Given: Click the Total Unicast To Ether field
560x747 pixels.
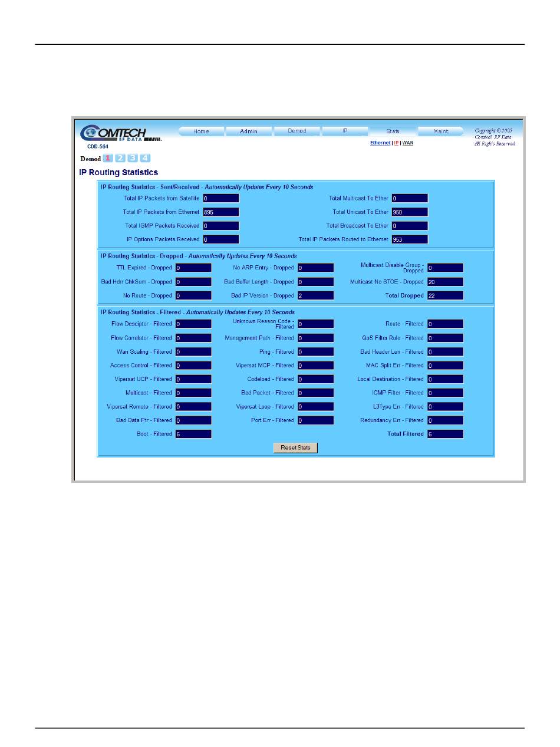Looking at the screenshot, I should click(x=410, y=212).
